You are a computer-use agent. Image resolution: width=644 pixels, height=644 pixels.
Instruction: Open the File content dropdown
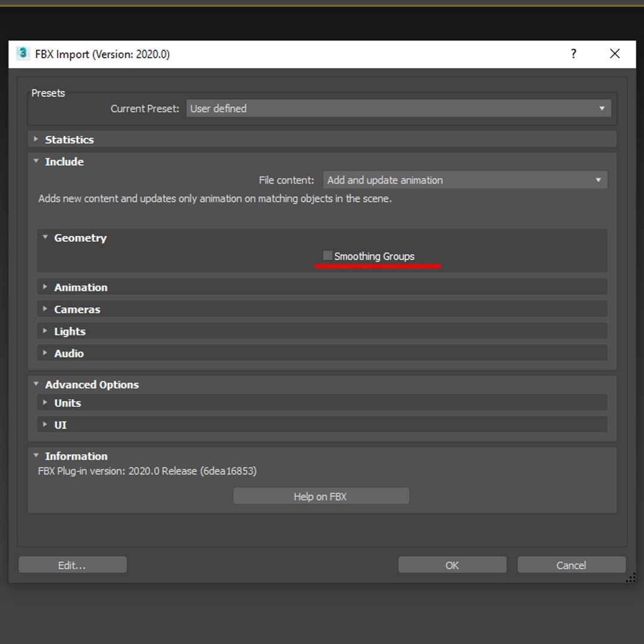tap(465, 180)
